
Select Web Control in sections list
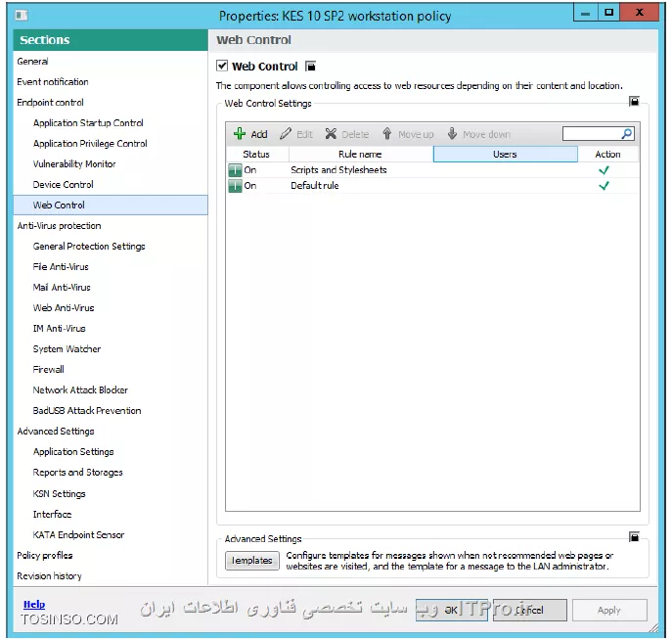coord(111,205)
